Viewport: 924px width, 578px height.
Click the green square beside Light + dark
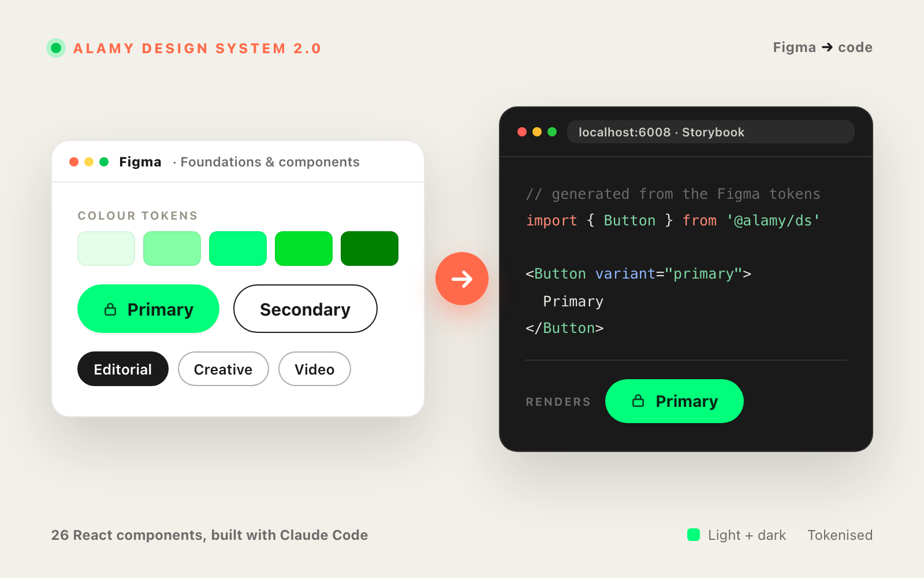pyautogui.click(x=694, y=535)
